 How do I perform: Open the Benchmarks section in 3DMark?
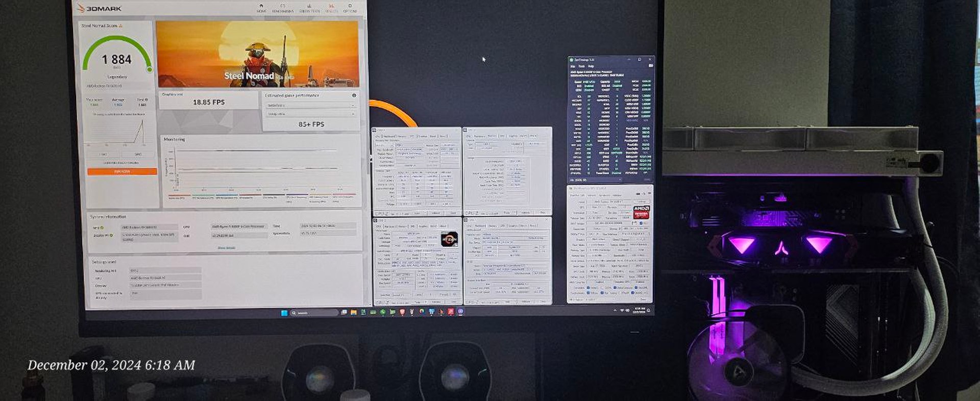click(283, 8)
